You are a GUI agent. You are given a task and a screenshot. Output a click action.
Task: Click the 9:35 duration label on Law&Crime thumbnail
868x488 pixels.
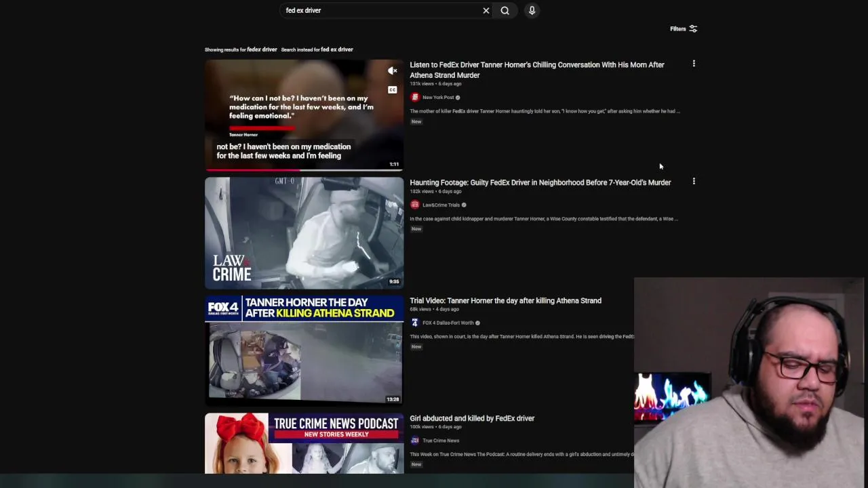point(394,282)
